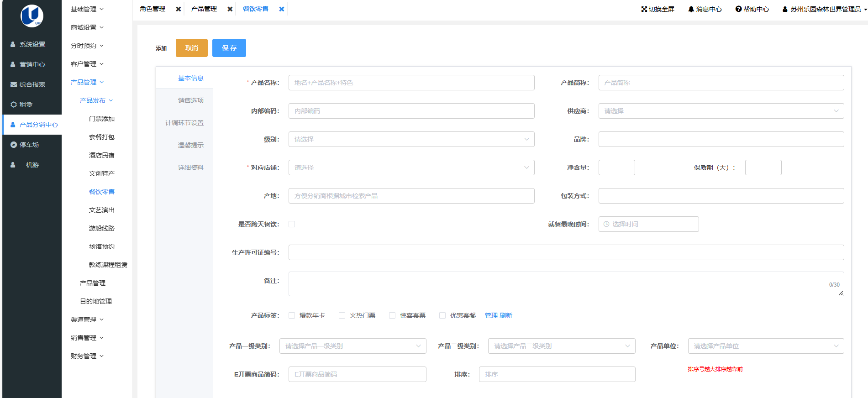The height and width of the screenshot is (398, 868).
Task: Switch to the 销售选项 tab
Action: point(190,100)
